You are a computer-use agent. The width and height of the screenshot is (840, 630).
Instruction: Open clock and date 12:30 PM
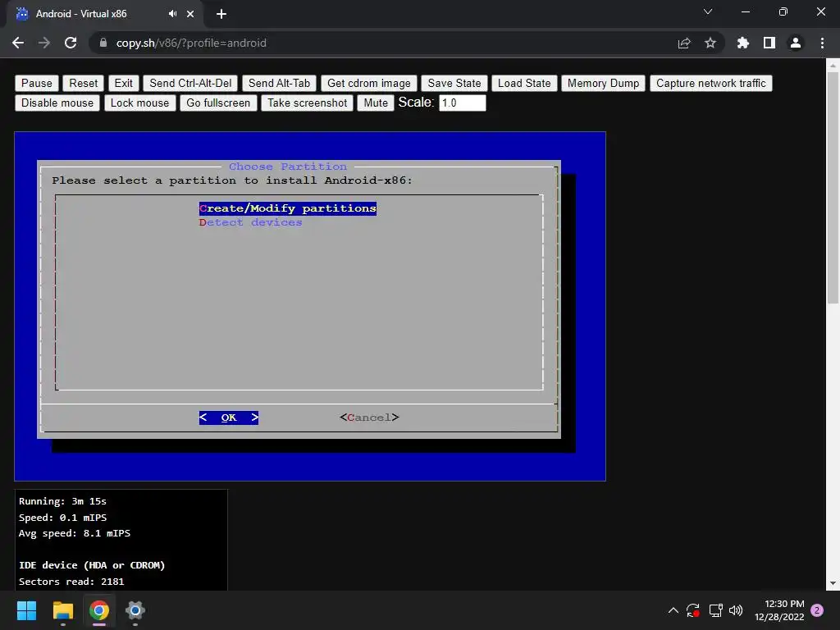pos(779,610)
